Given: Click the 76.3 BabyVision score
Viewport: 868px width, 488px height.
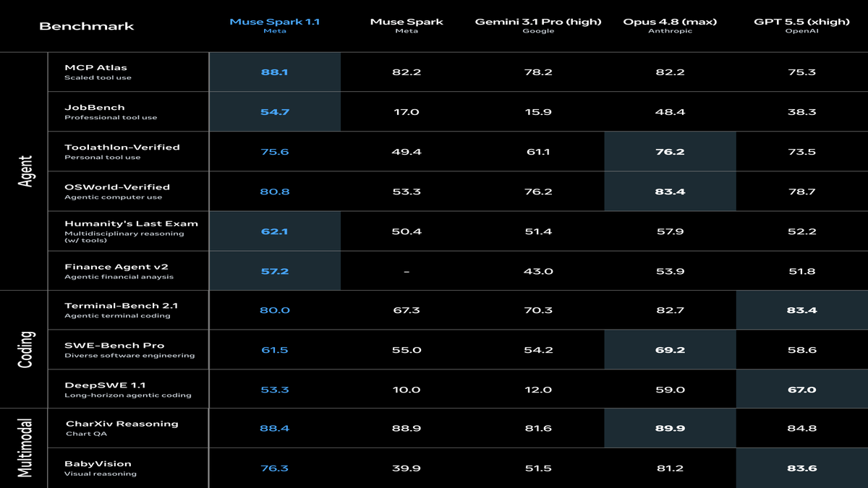Looking at the screenshot, I should point(275,468).
